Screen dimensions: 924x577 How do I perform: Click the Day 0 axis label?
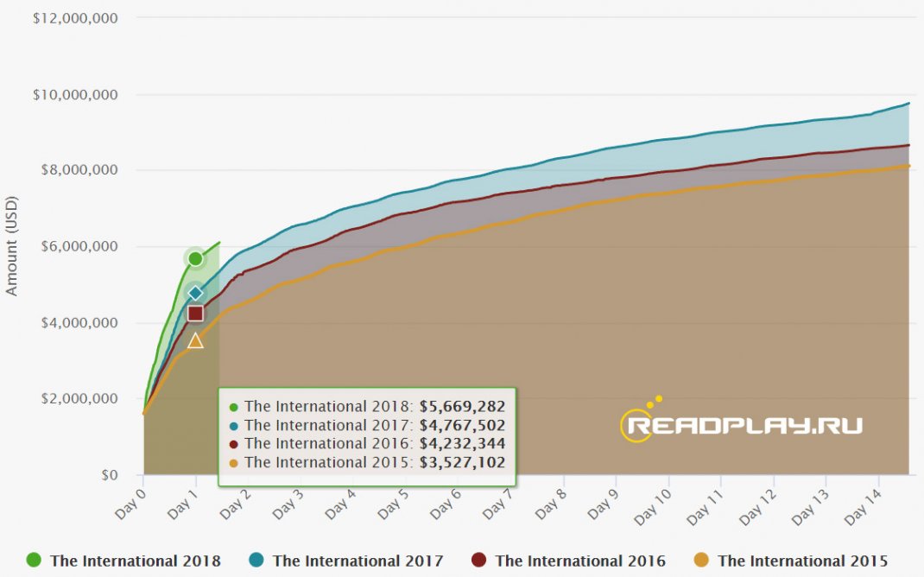[130, 504]
